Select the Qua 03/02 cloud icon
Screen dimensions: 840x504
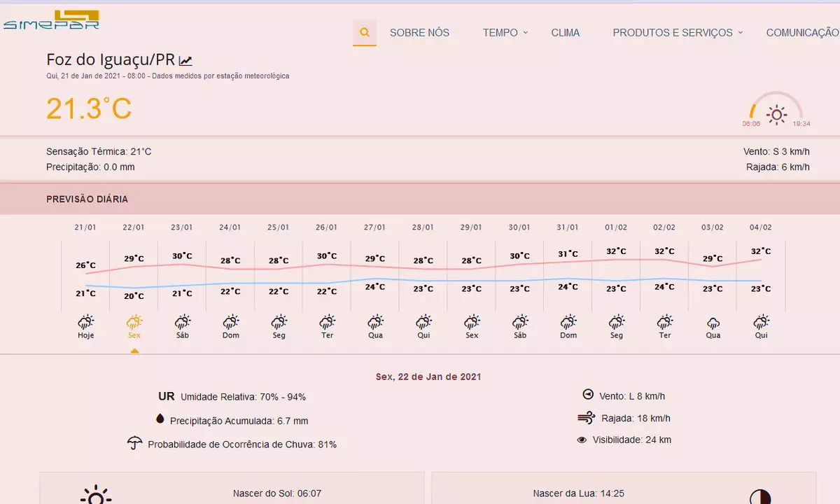click(x=713, y=322)
